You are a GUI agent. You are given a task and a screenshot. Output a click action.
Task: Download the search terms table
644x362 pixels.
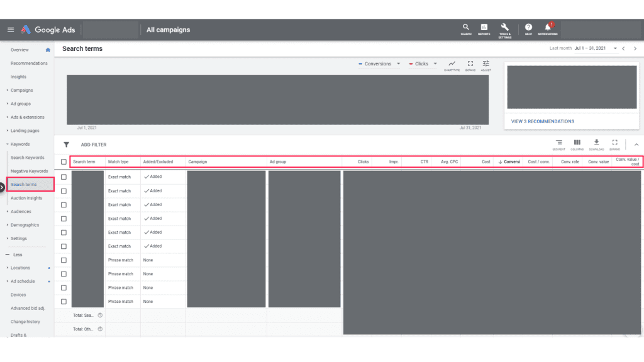tap(596, 145)
